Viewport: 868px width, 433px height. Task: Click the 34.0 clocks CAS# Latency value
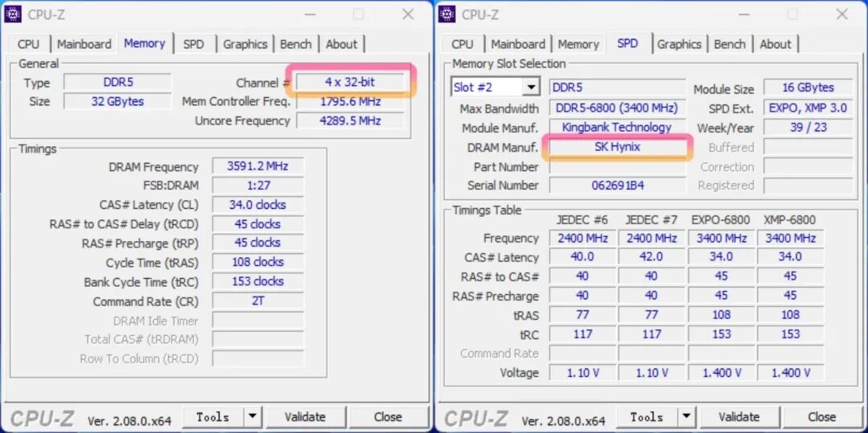(257, 205)
